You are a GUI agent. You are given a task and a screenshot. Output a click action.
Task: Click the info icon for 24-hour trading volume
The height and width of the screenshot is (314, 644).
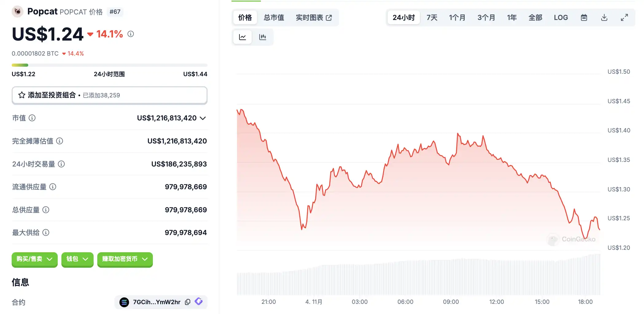tap(61, 164)
